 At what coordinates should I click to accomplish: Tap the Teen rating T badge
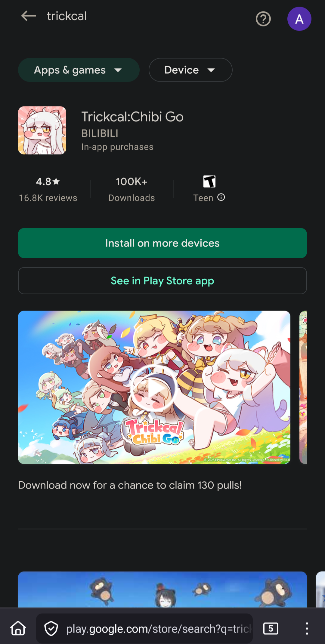[x=209, y=181]
